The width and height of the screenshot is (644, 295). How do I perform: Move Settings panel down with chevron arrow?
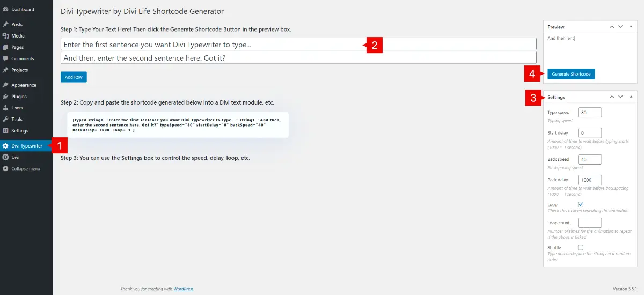pyautogui.click(x=620, y=97)
